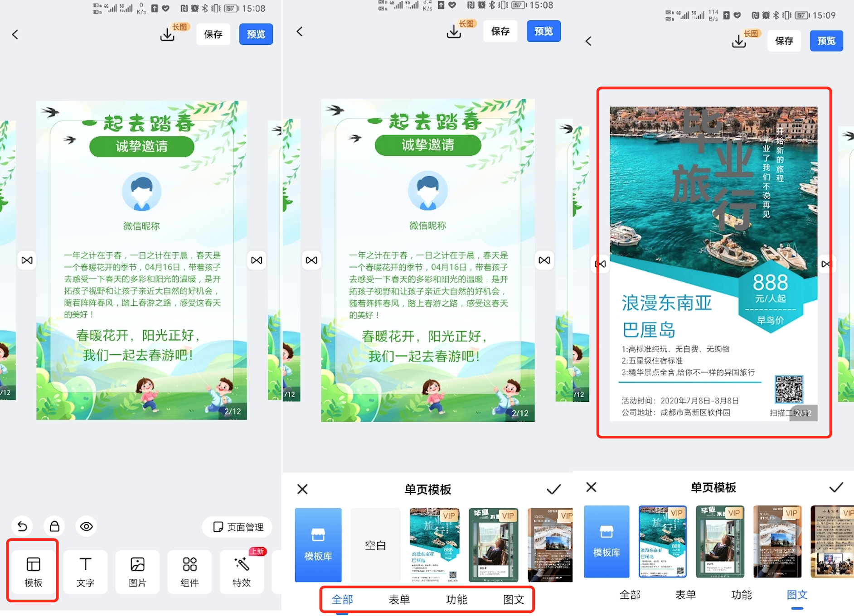Close the 单页模板 panel on right screen
Viewport: 854px width, 616px height.
click(x=591, y=487)
